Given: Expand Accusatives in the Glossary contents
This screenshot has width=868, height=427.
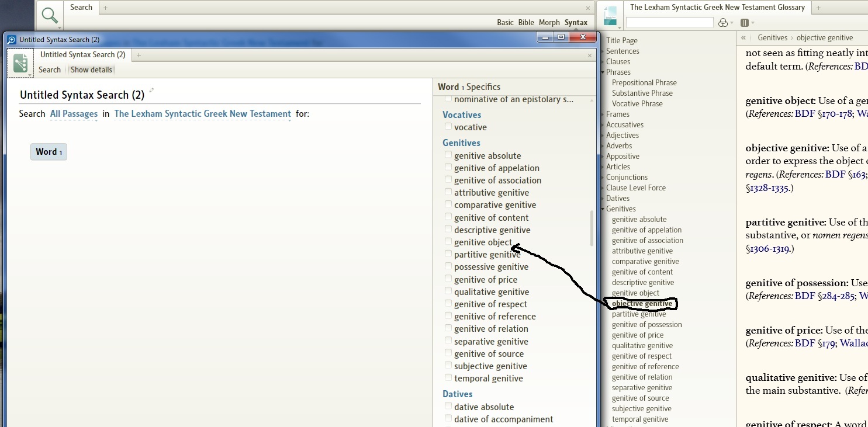Looking at the screenshot, I should click(603, 125).
